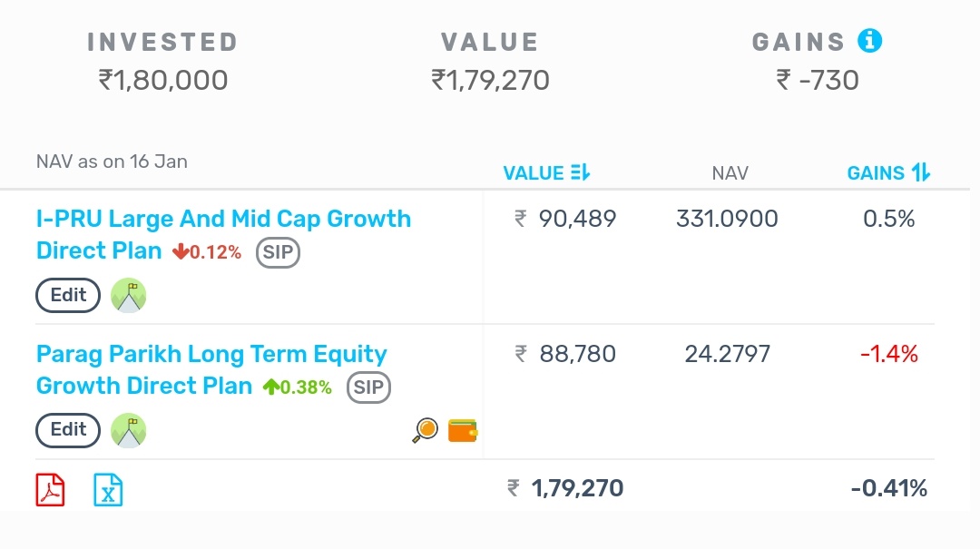Click the -1.4% gains value for Parag Parikh
The image size is (980, 549).
coord(888,354)
